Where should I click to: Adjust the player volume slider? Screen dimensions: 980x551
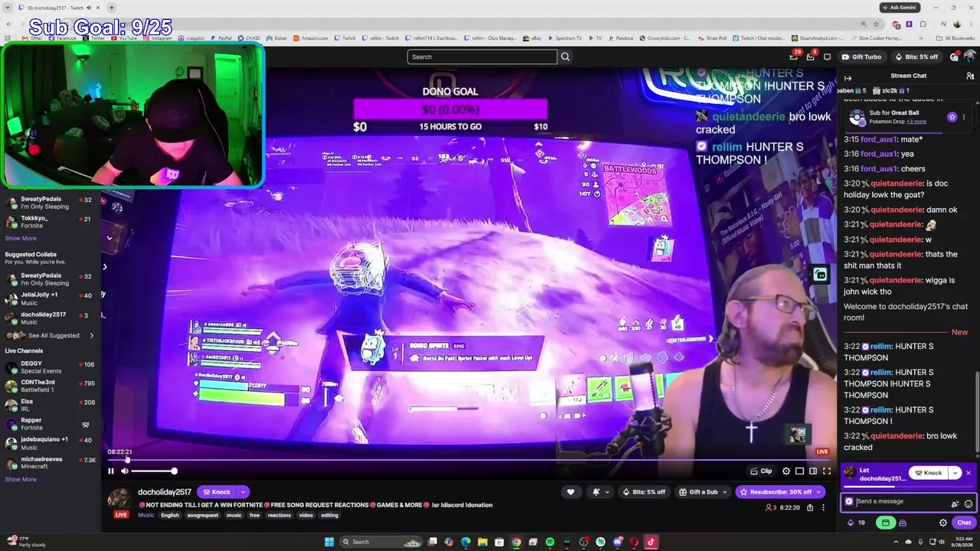pos(154,471)
